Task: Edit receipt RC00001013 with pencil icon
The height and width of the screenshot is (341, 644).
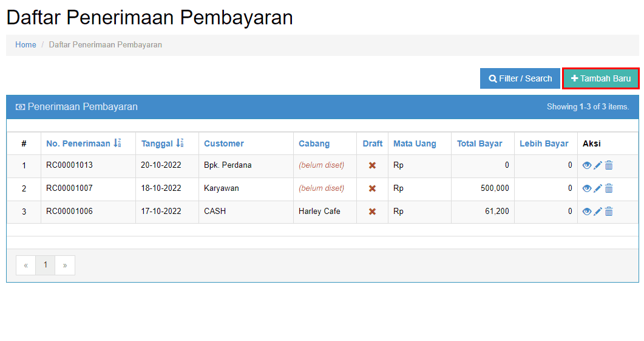Action: pos(598,165)
